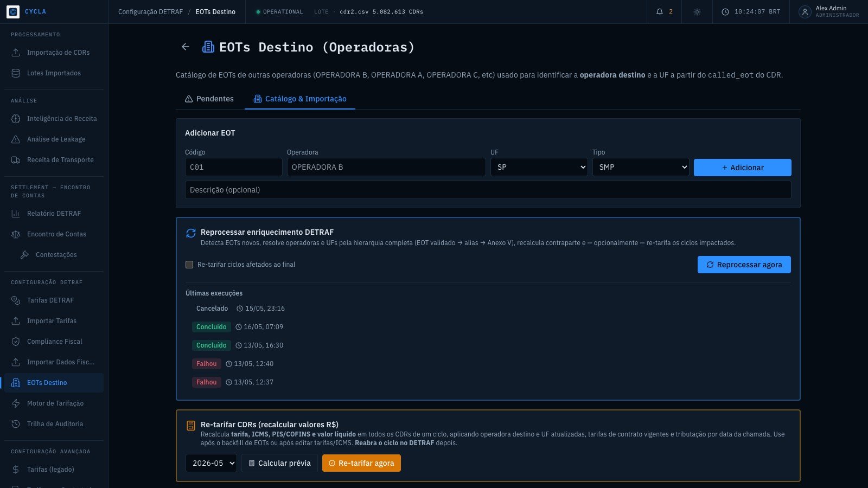Image resolution: width=868 pixels, height=488 pixels.
Task: Open Relatório DETRAF page
Action: [54, 214]
